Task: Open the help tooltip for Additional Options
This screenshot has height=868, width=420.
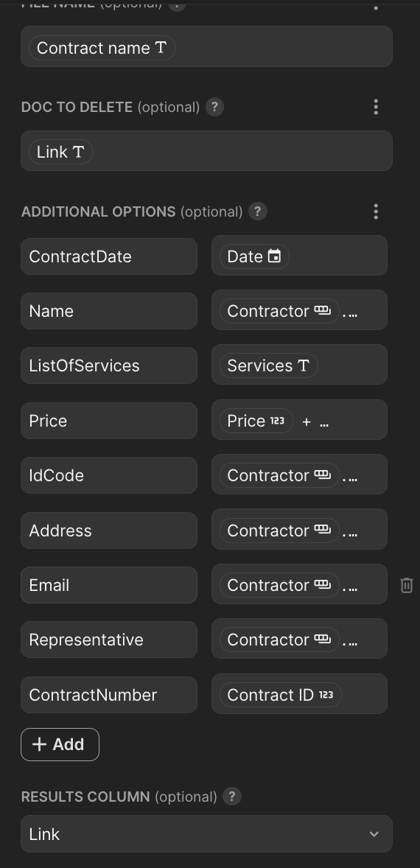Action: pos(258,211)
